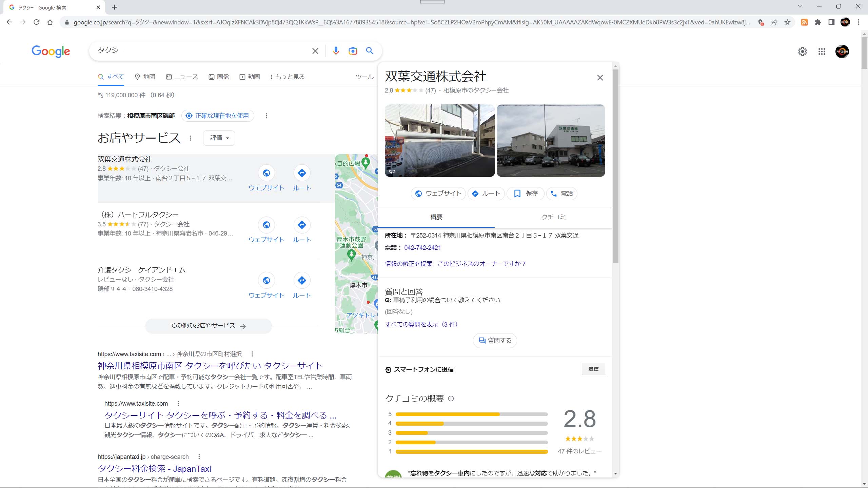Open the browser tab search chevron

800,6
